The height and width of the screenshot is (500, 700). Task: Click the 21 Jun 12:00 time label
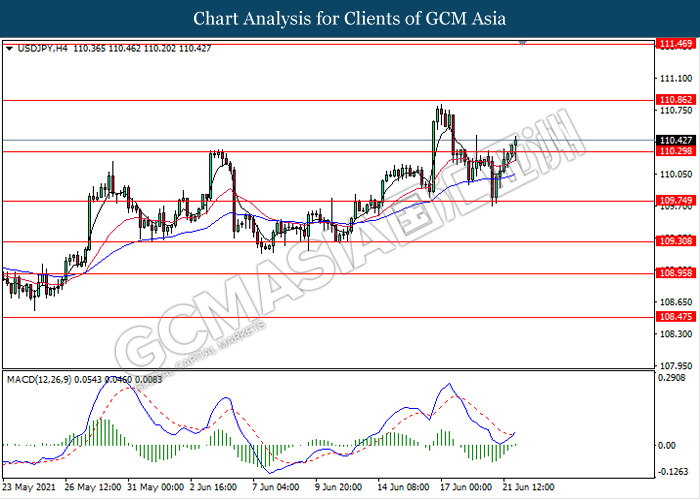(x=529, y=487)
